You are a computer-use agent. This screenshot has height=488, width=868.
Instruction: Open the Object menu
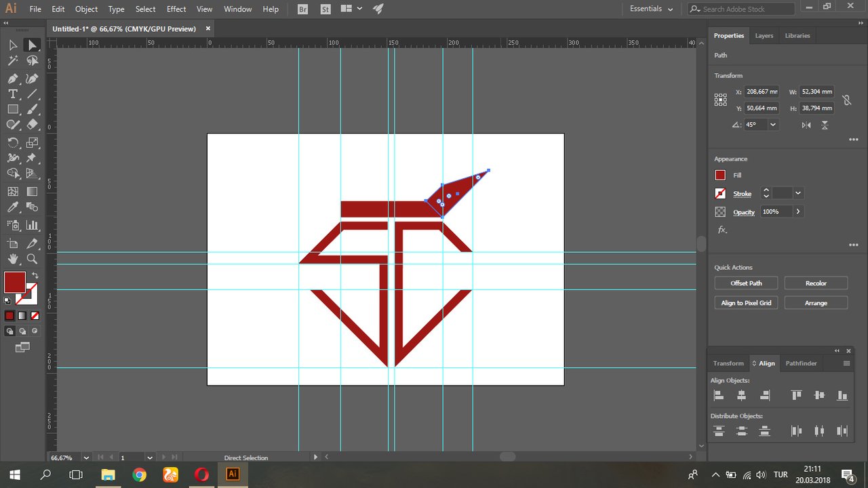[x=86, y=9]
